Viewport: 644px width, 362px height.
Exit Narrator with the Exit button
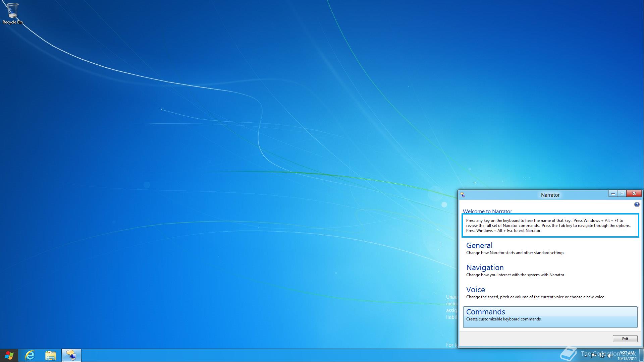point(625,339)
